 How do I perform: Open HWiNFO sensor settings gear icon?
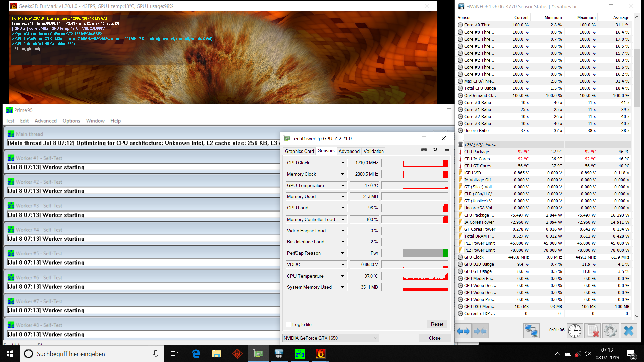pos(610,331)
